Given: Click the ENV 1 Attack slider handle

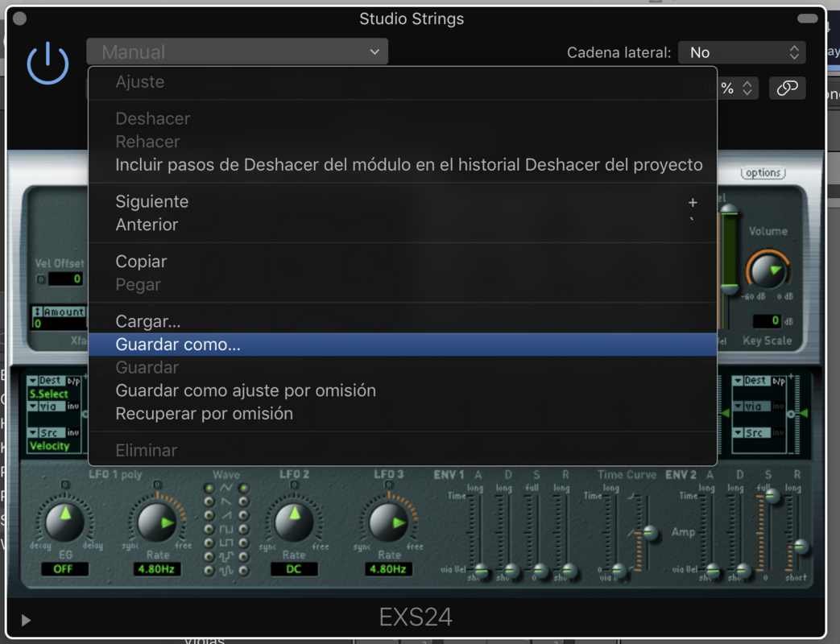Looking at the screenshot, I should (482, 571).
